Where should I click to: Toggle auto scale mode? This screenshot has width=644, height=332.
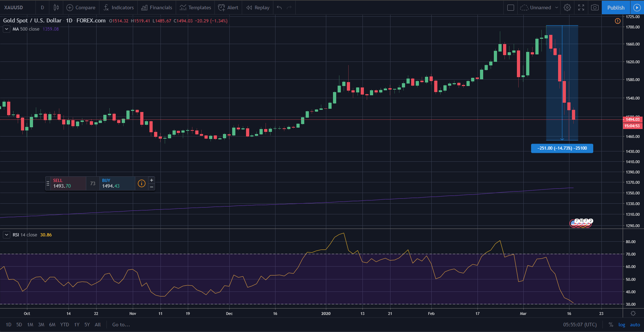point(635,325)
